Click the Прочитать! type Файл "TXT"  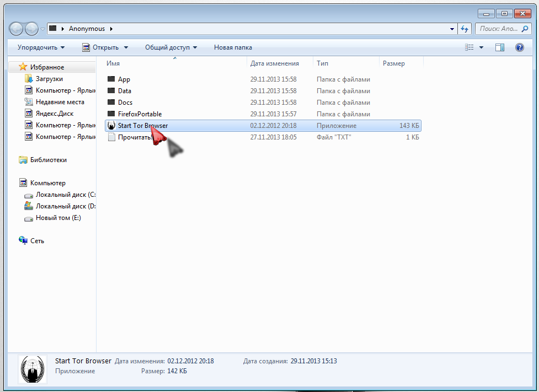334,137
